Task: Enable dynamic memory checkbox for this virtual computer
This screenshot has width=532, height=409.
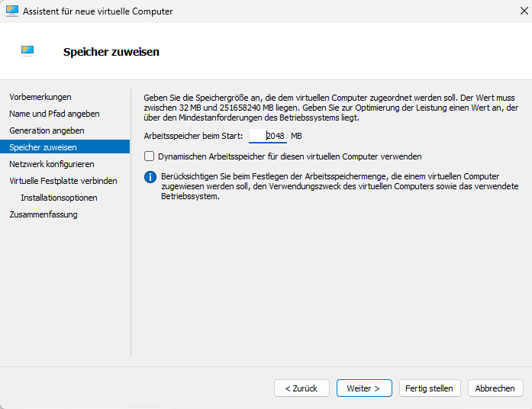Action: (150, 156)
